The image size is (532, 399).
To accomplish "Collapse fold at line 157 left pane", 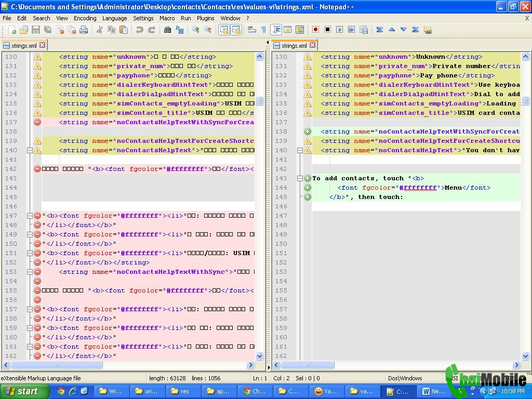I will point(30,310).
